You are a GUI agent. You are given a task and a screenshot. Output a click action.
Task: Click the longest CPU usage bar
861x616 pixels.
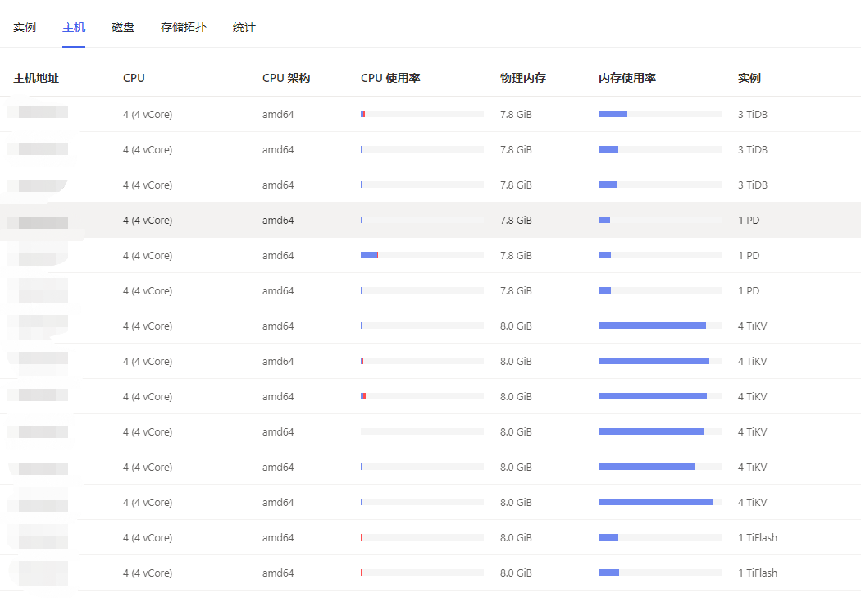pos(370,256)
